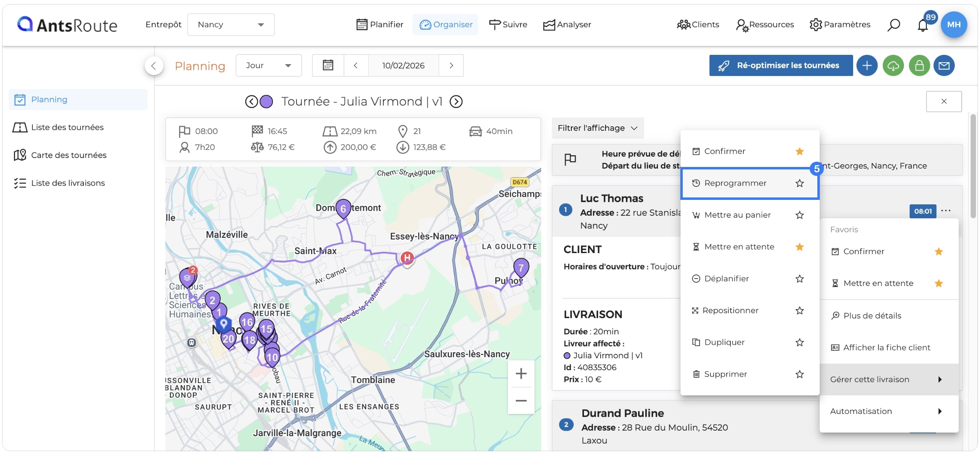Click the search magnifier icon
This screenshot has width=980, height=455.
(x=893, y=25)
